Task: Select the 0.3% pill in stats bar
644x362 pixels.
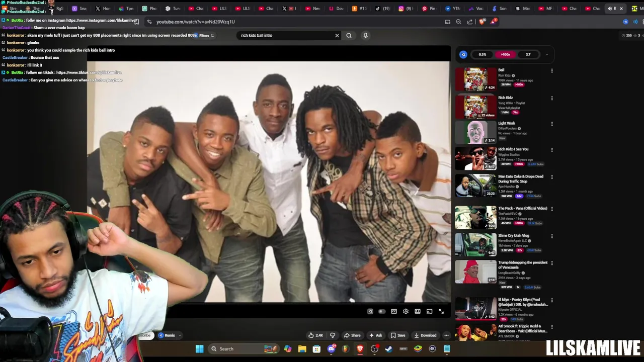Action: point(482,54)
